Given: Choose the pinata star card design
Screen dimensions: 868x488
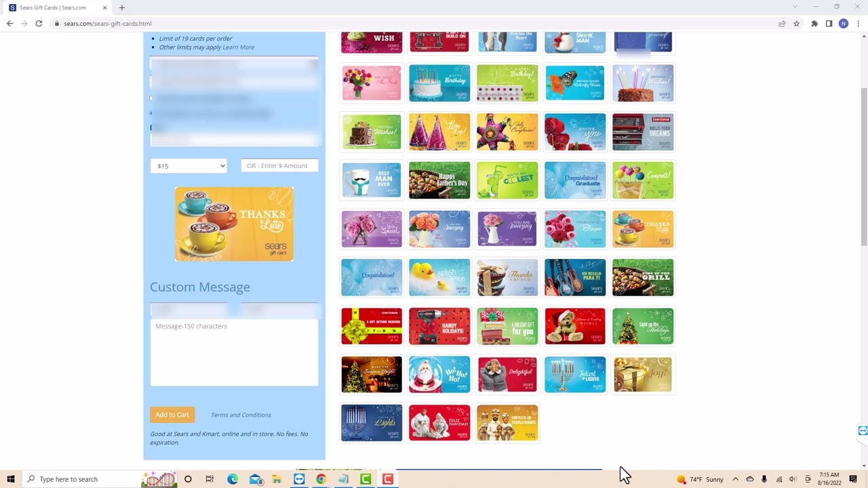Looking at the screenshot, I should pos(507,131).
